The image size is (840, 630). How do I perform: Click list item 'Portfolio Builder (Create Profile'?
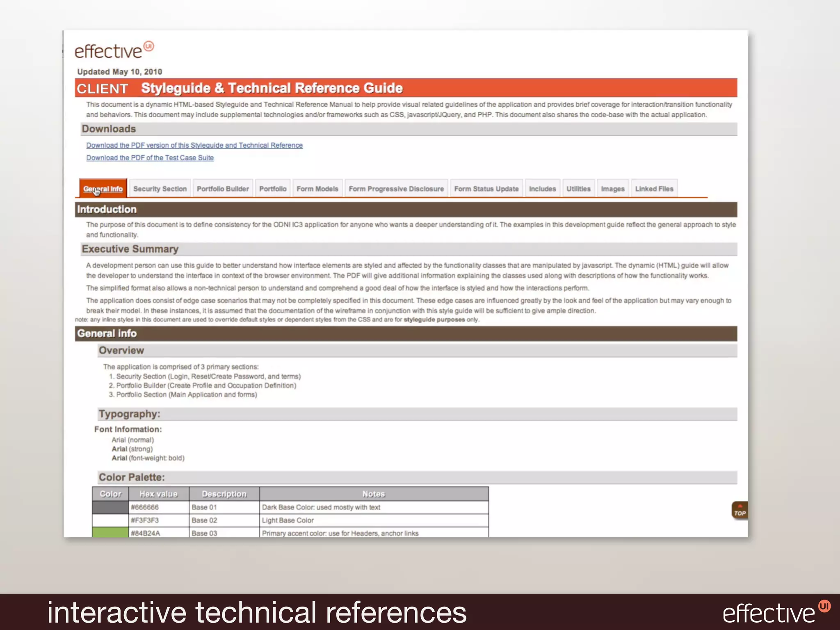coord(206,385)
